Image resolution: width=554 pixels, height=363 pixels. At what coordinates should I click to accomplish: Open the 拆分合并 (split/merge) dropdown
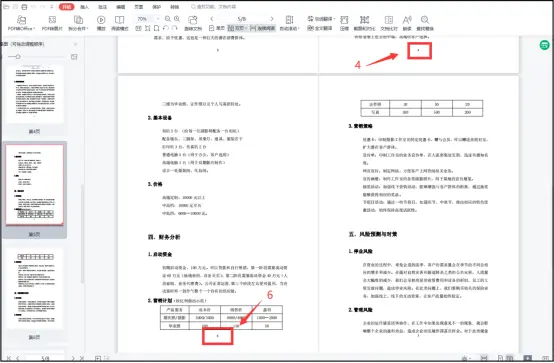(78, 23)
